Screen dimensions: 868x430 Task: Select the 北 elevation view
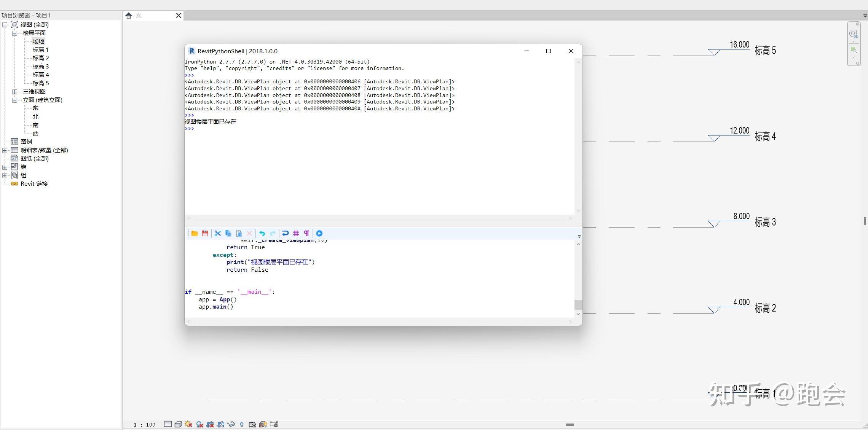(x=35, y=117)
